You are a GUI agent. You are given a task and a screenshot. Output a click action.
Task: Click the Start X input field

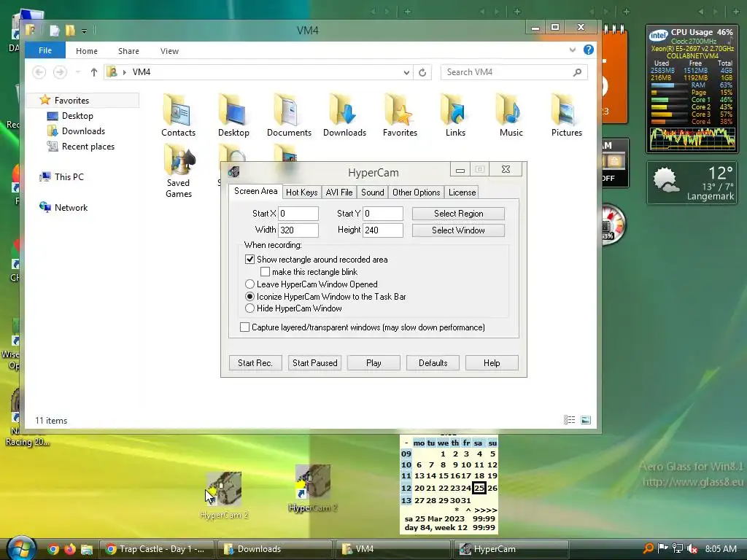point(298,214)
